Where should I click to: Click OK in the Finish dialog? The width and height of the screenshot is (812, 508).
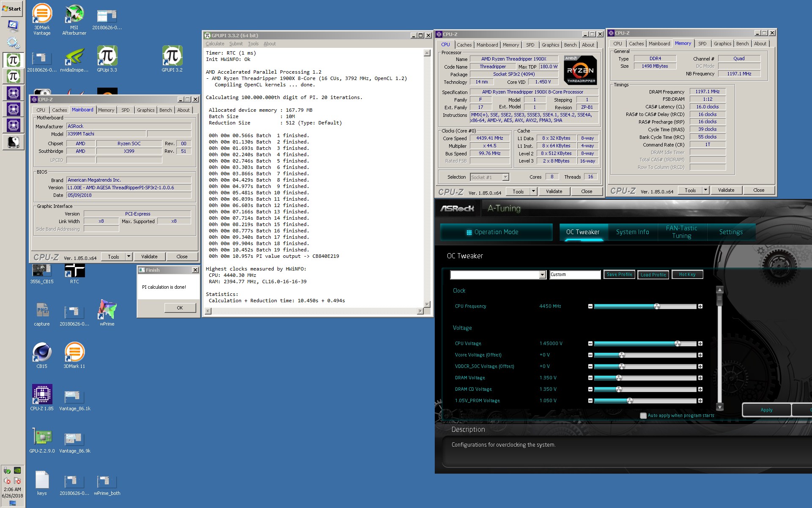tap(180, 308)
